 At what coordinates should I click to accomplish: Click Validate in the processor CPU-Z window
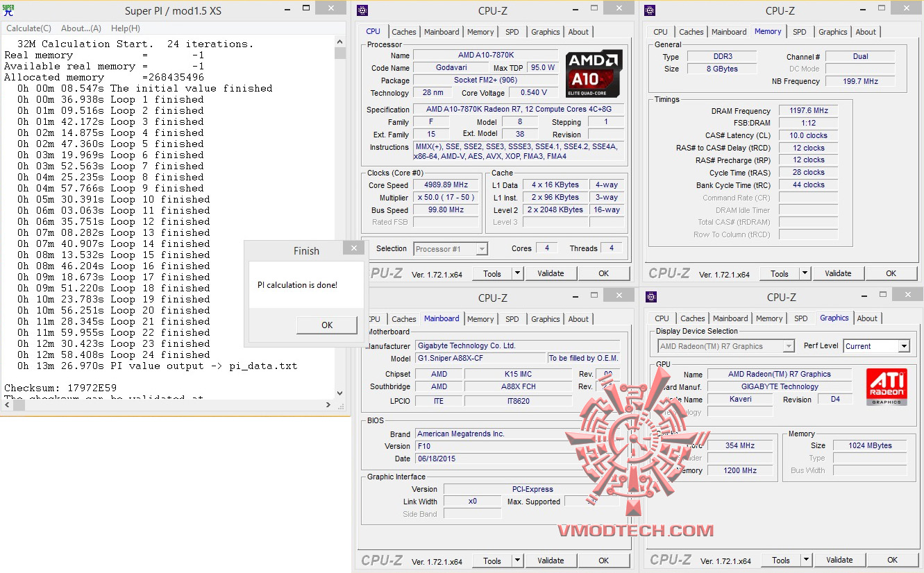click(551, 273)
